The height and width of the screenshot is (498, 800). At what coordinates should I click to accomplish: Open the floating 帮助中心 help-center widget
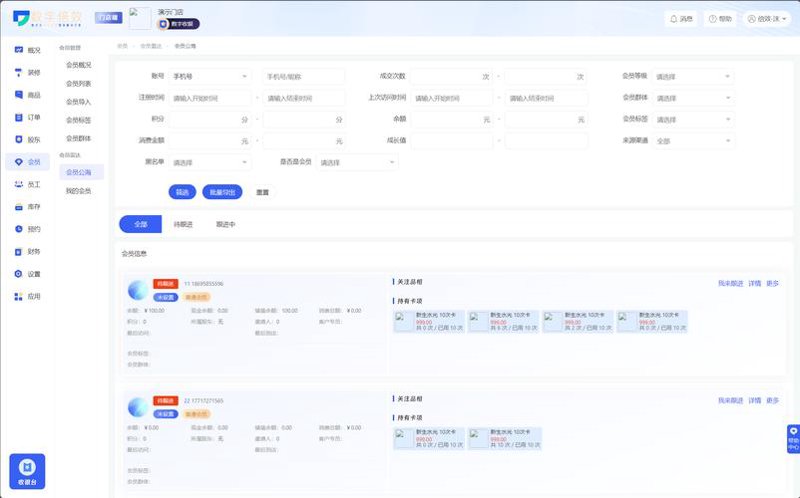coord(793,439)
